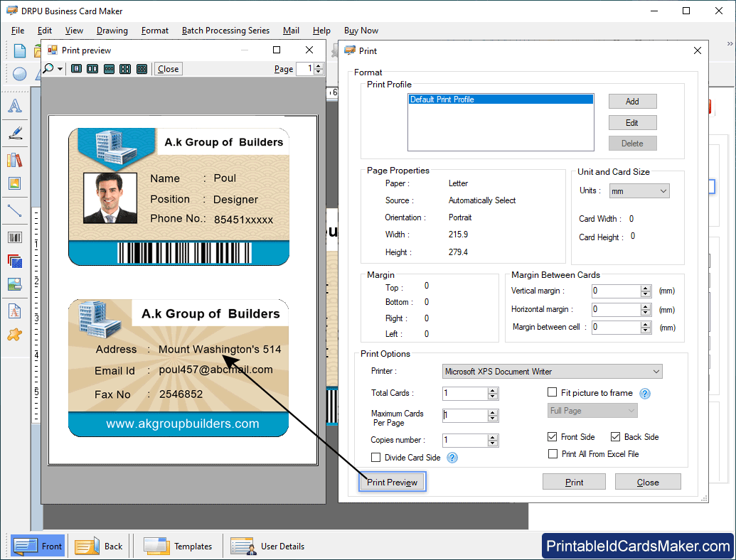Screen dimensions: 736x560
Task: Open User Details from bottom toolbar
Action: click(267, 546)
